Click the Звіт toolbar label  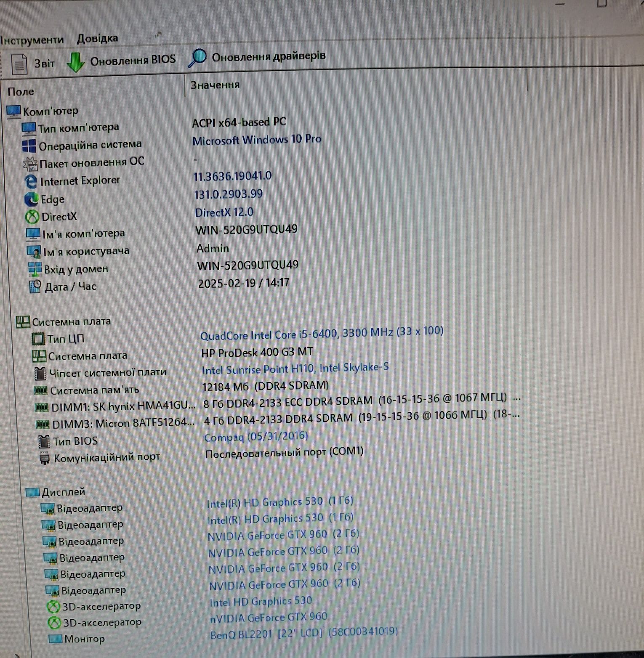click(44, 64)
